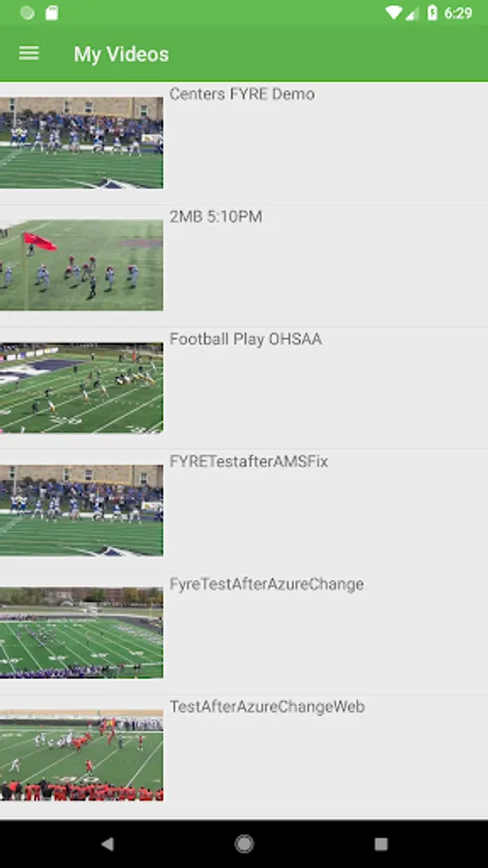Image resolution: width=488 pixels, height=868 pixels.
Task: Select the FyreTestAfterAzureChange title text
Action: pyautogui.click(x=267, y=584)
